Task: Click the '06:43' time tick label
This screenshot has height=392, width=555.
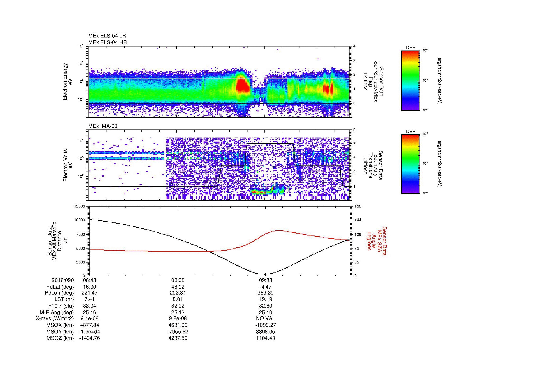Action: click(x=89, y=280)
